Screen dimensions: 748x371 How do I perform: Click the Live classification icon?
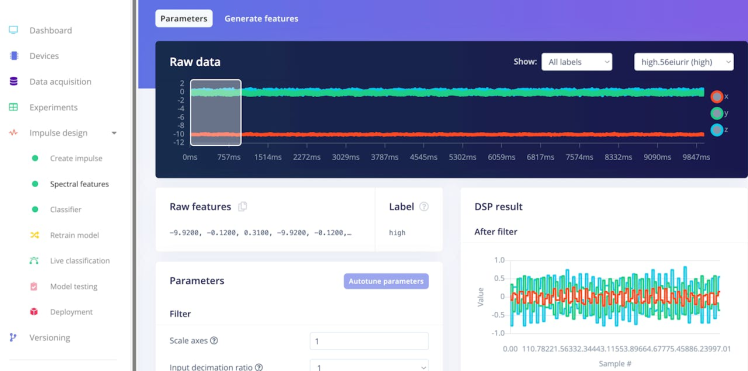[34, 260]
